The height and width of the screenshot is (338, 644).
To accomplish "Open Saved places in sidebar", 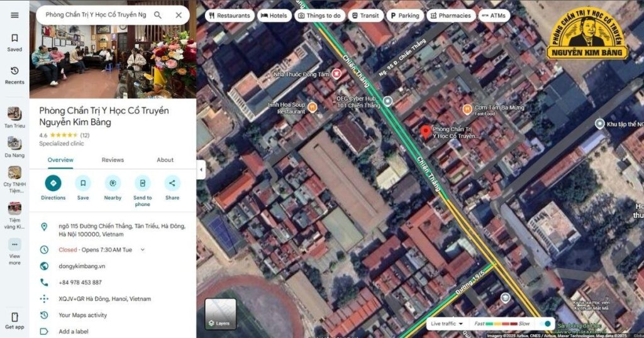I will pyautogui.click(x=14, y=42).
